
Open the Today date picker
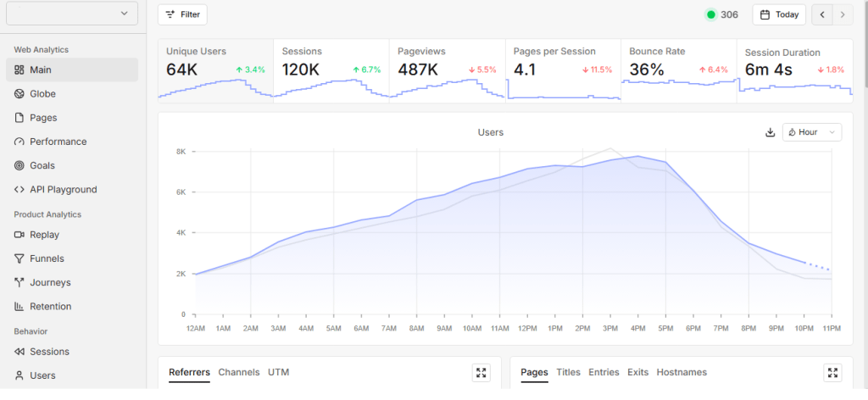778,14
